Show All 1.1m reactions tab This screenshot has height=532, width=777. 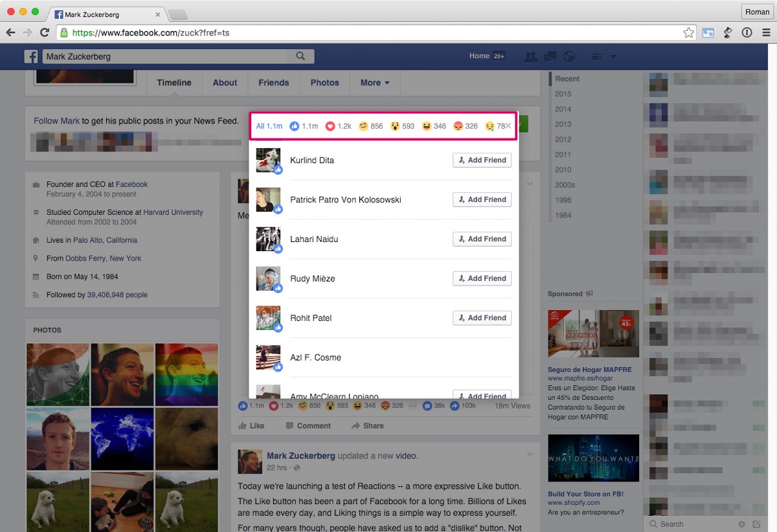click(269, 126)
